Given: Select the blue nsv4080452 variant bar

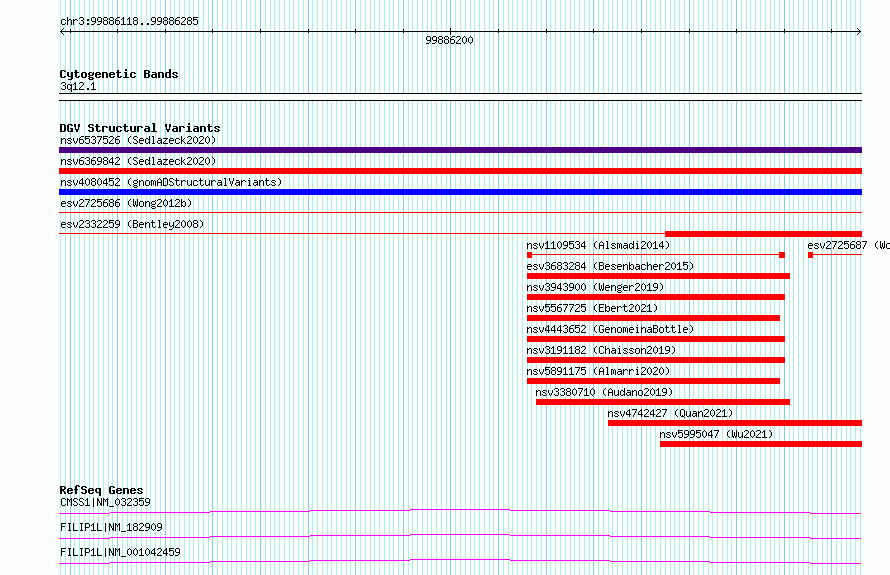Looking at the screenshot, I should [x=460, y=192].
